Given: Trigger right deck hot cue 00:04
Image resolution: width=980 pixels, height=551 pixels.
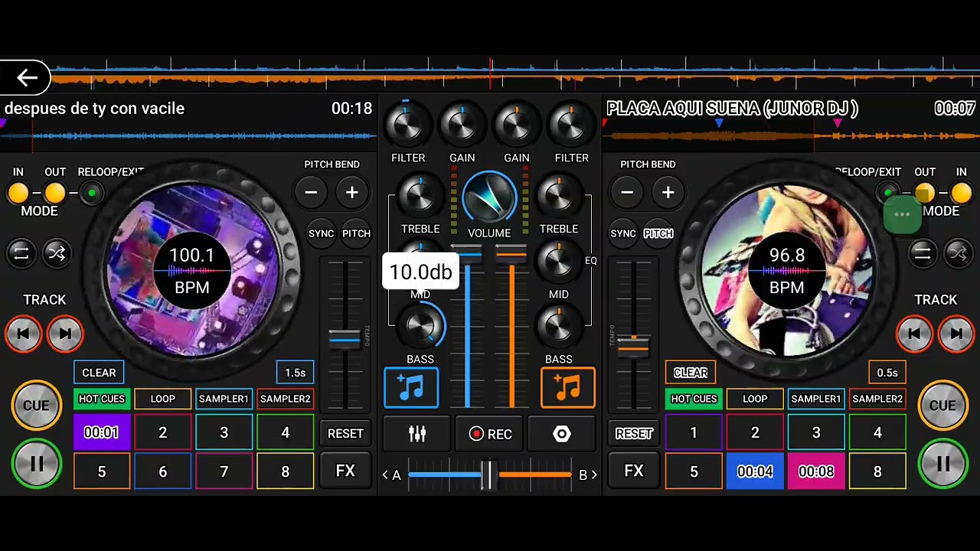Looking at the screenshot, I should (755, 471).
